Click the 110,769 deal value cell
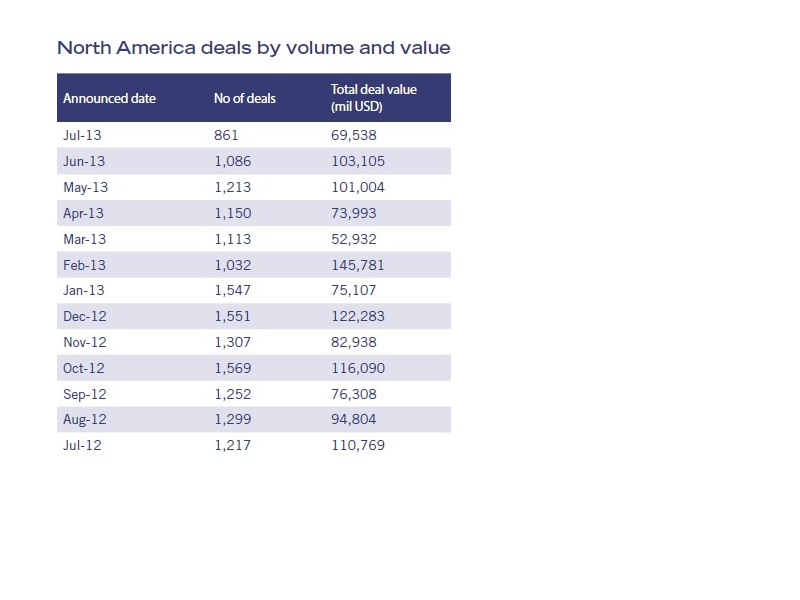800x600 pixels. click(x=358, y=445)
